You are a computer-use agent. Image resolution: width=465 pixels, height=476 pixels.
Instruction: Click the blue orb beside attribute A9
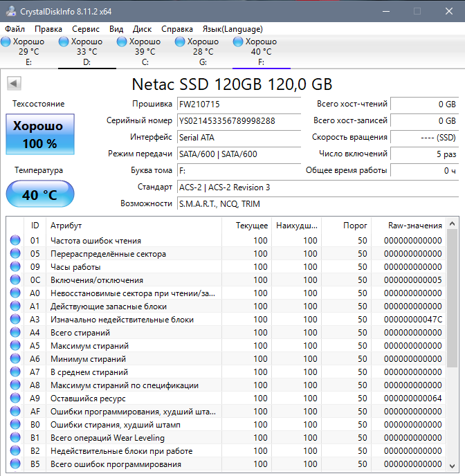point(15,399)
